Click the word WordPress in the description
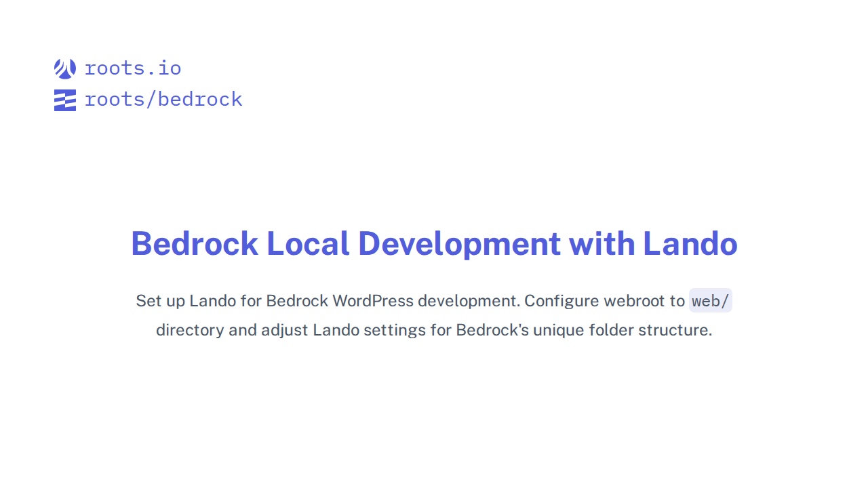The width and height of the screenshot is (868, 488). pos(372,301)
